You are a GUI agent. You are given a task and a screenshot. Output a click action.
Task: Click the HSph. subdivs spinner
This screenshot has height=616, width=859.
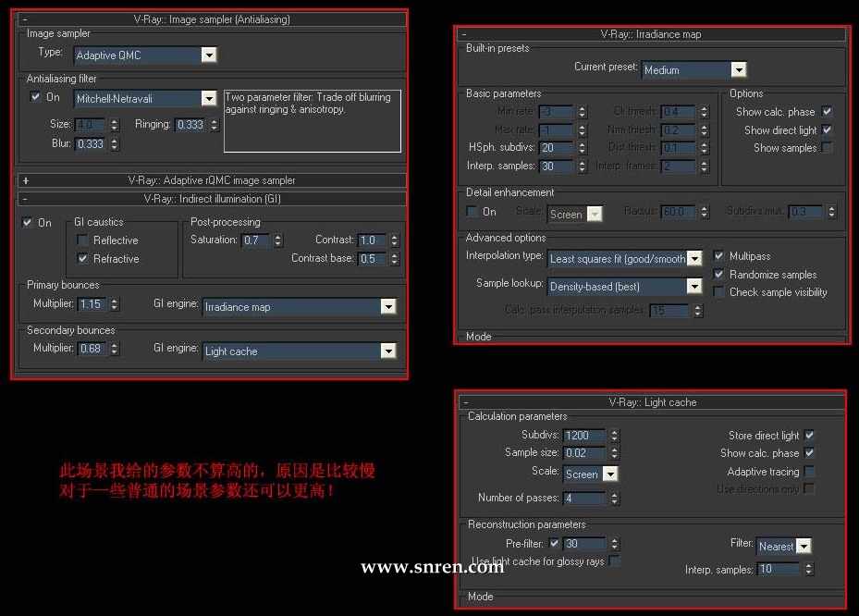(582, 147)
